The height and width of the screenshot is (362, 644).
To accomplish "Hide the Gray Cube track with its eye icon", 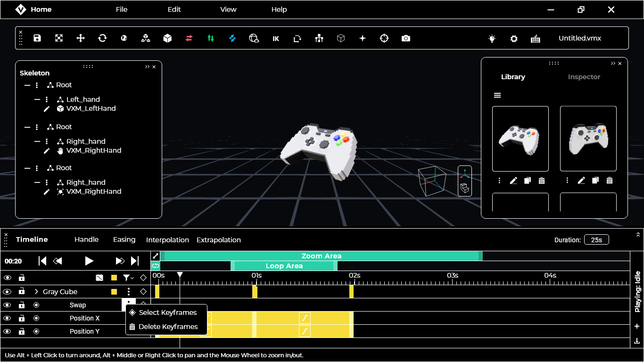I will click(x=7, y=291).
